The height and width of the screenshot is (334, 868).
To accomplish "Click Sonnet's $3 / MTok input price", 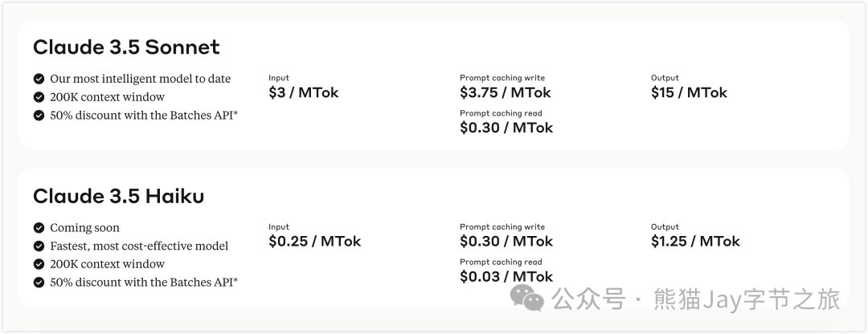I will click(x=303, y=92).
